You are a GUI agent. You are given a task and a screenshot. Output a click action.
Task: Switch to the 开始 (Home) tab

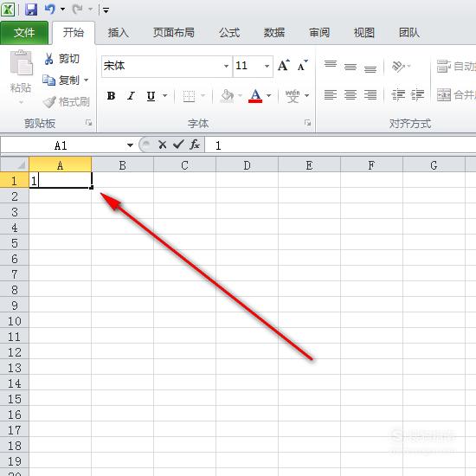pyautogui.click(x=74, y=33)
